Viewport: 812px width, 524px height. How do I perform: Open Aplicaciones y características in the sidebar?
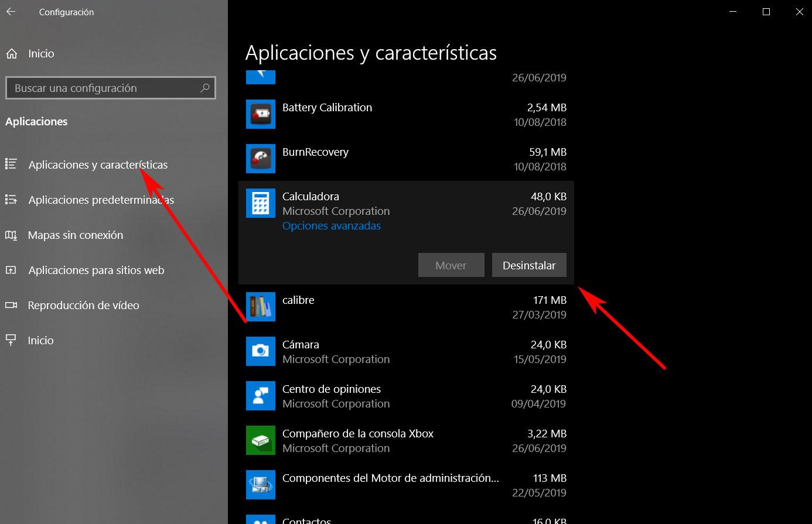98,165
